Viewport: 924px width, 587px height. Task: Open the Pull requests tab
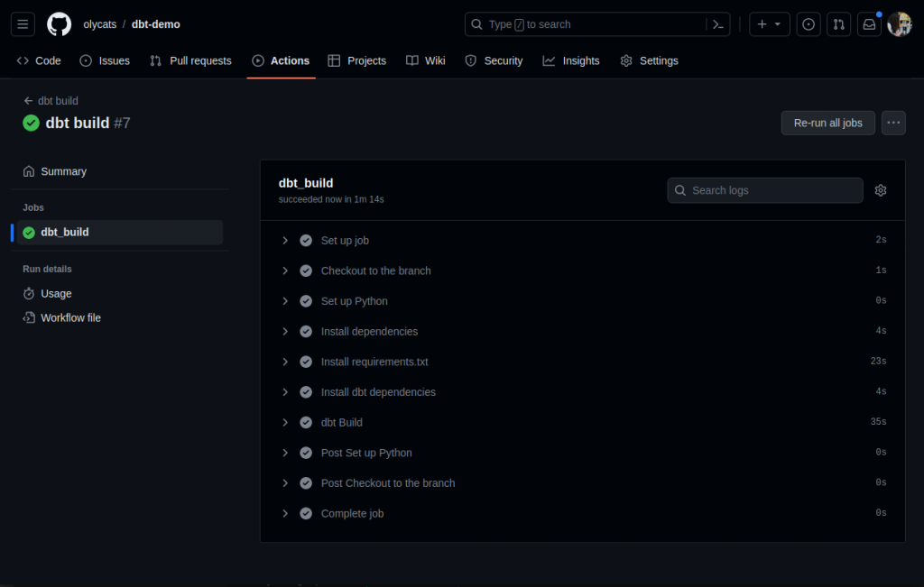click(191, 60)
